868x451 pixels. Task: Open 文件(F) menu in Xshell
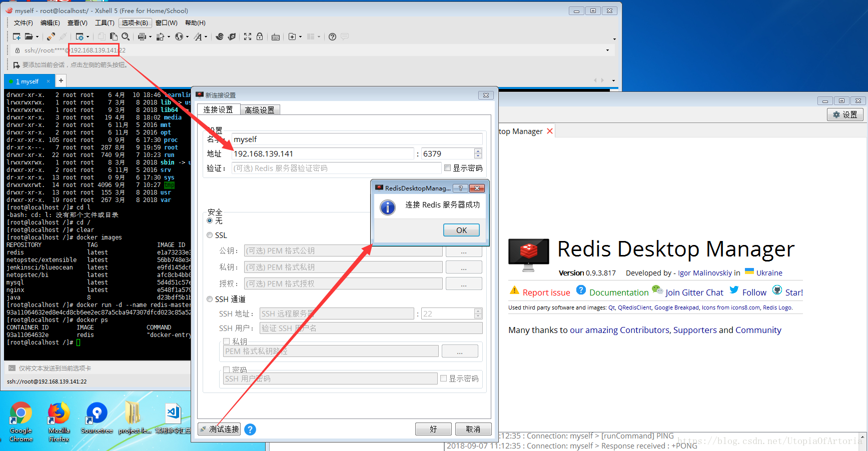23,23
